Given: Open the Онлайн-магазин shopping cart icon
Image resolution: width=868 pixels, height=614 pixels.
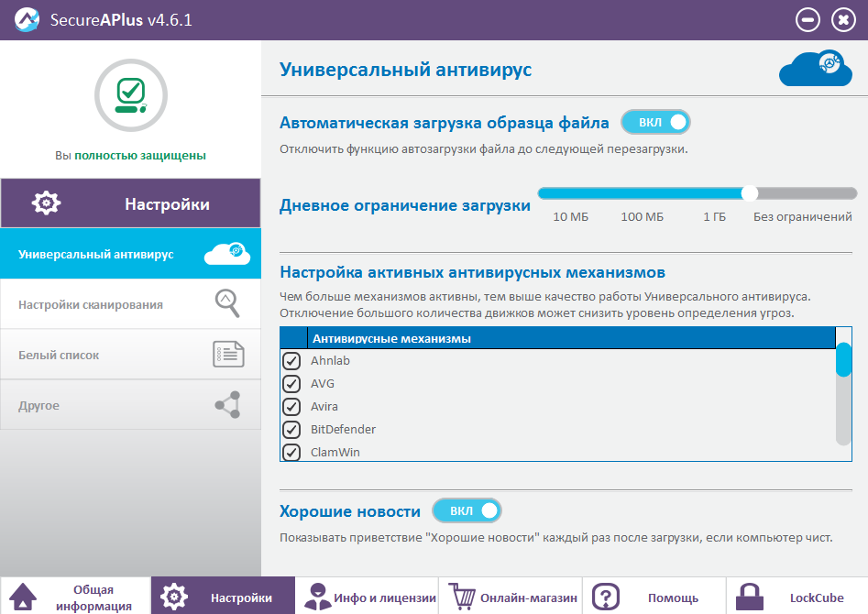Looking at the screenshot, I should [x=462, y=597].
